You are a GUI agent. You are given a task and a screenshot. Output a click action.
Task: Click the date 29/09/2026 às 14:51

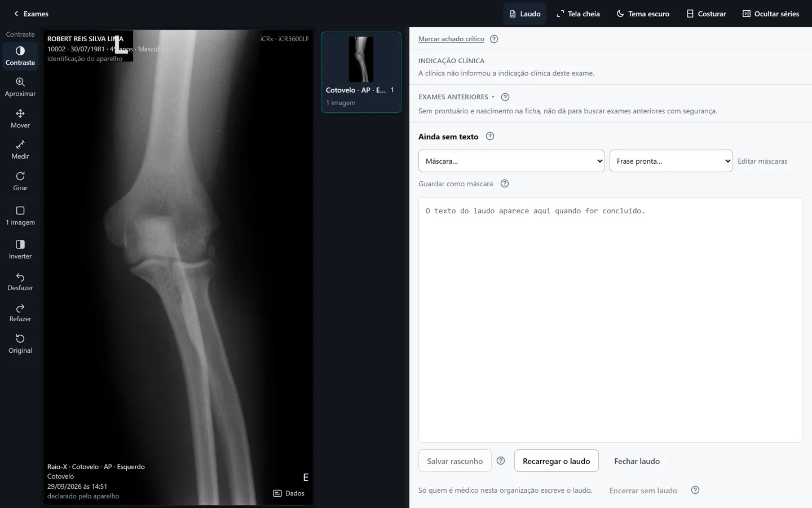(77, 487)
